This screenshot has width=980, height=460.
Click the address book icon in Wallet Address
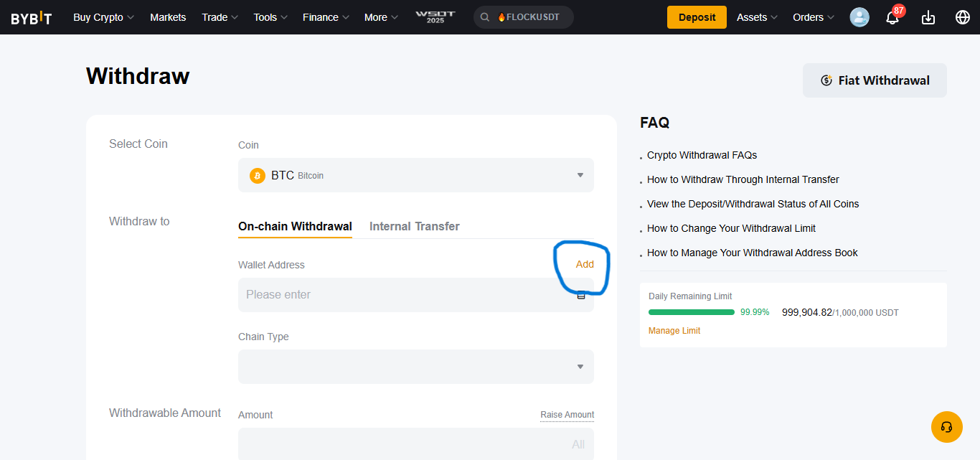[581, 295]
